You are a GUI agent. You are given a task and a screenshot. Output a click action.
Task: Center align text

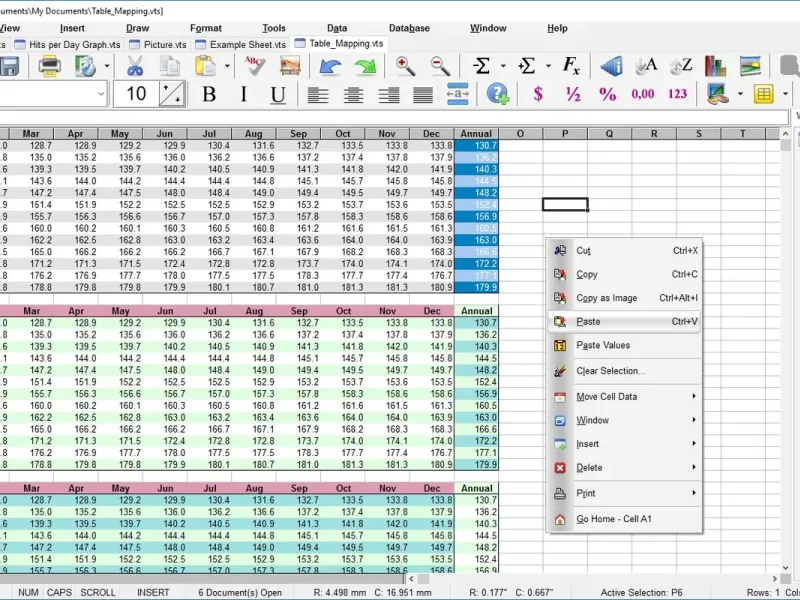point(353,95)
